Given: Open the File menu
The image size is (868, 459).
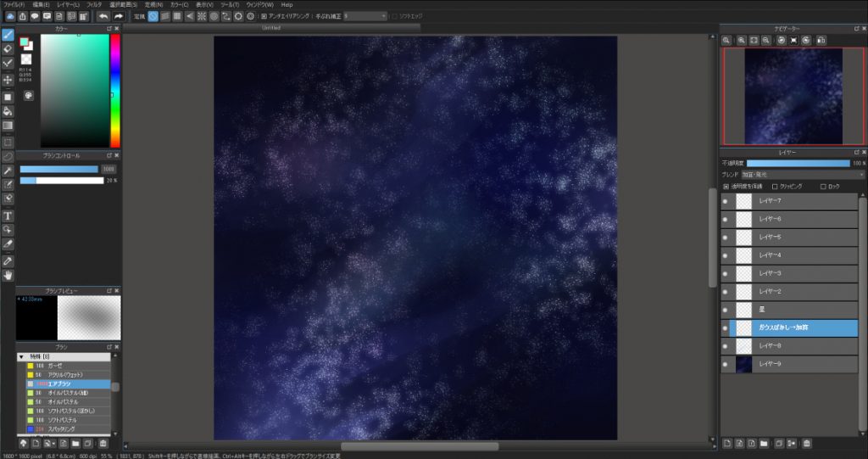Looking at the screenshot, I should (14, 4).
